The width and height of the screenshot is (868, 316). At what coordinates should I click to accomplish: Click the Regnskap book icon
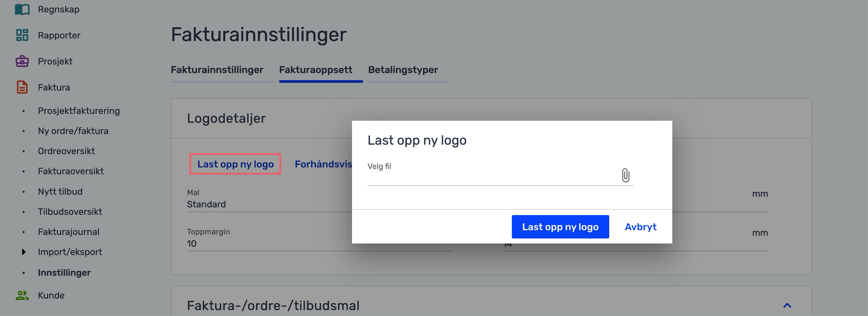tap(22, 9)
